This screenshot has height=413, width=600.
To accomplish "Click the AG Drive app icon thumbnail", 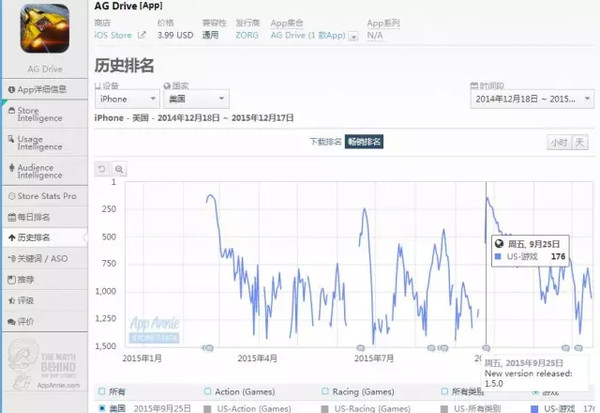I will pyautogui.click(x=45, y=29).
